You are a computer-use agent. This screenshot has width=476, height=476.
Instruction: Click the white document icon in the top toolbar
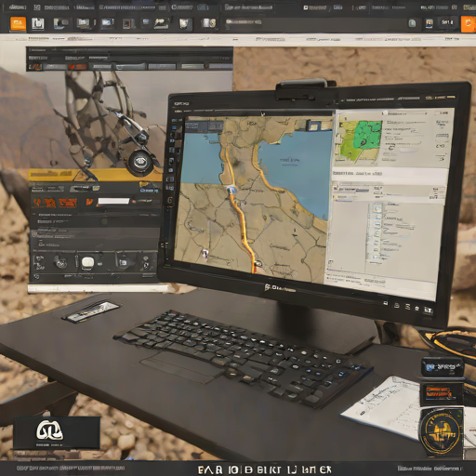tap(38, 23)
